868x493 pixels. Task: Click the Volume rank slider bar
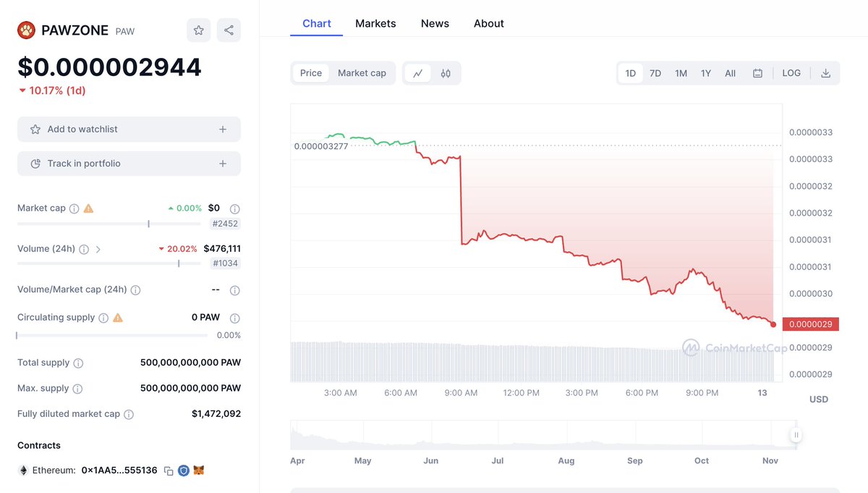coord(109,264)
